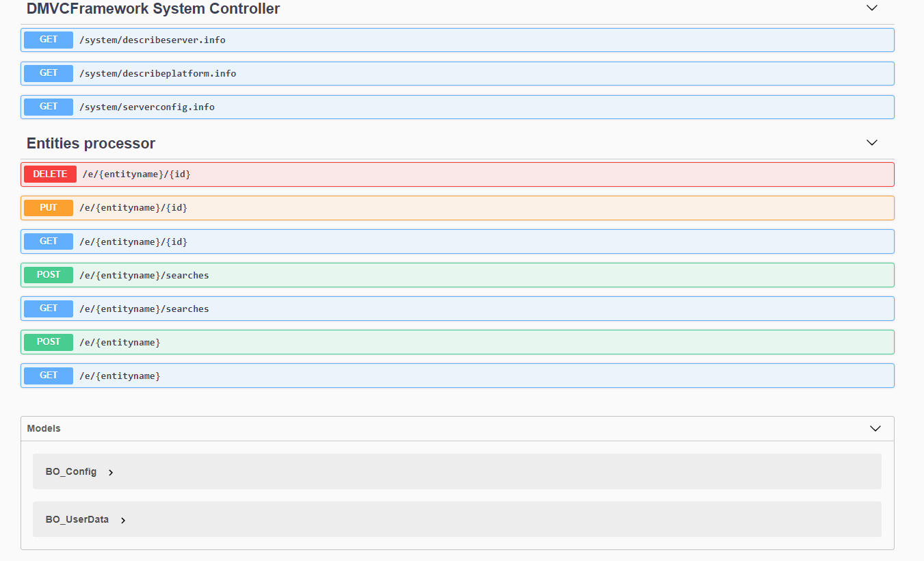924x561 pixels.
Task: Expand the BO_UserData model arrow
Action: (x=123, y=520)
